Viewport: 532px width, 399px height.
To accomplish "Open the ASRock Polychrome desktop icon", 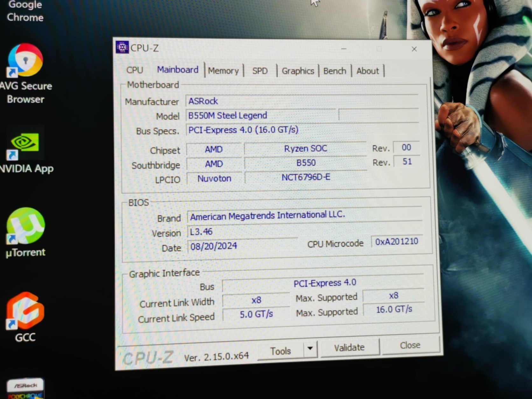I will (x=25, y=388).
